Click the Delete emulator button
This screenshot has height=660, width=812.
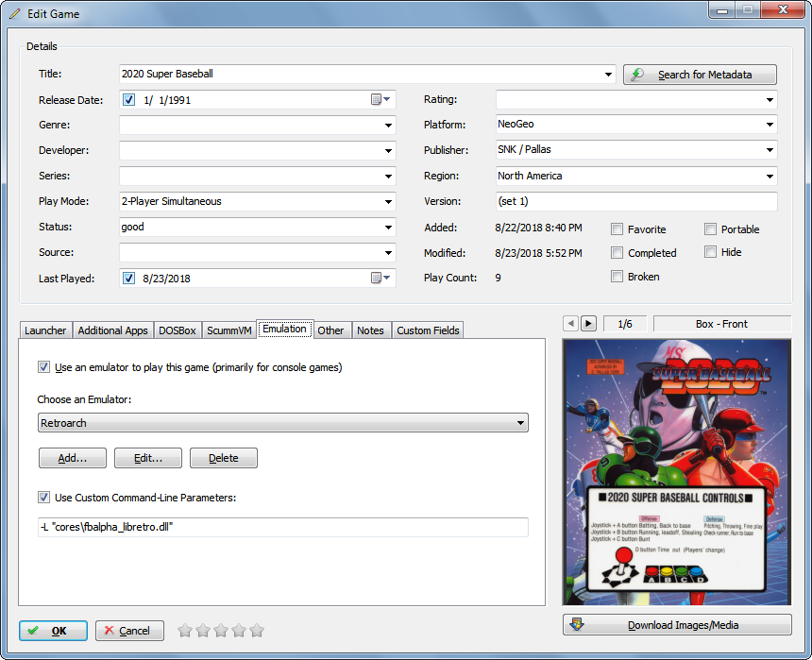point(224,458)
